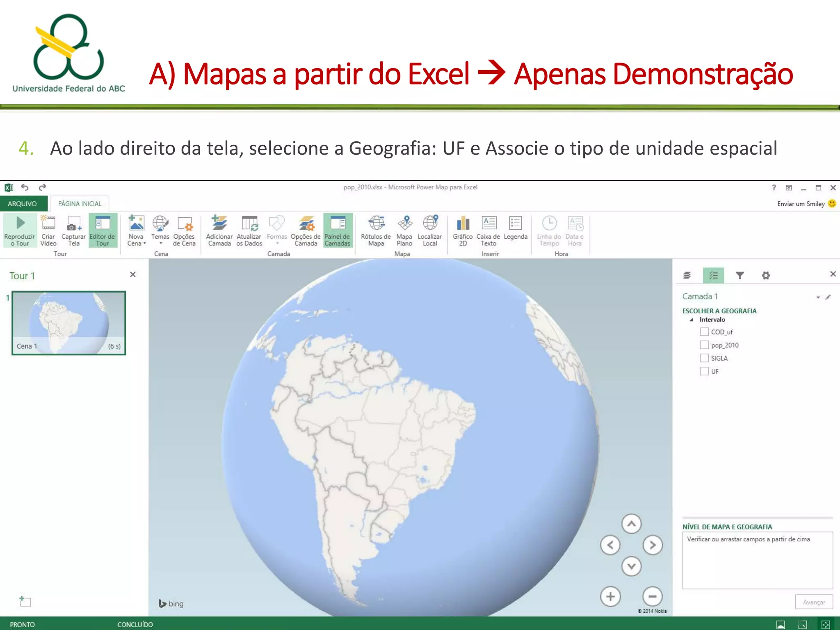Toggle Painel de Camadas
840x630 pixels.
coord(338,231)
